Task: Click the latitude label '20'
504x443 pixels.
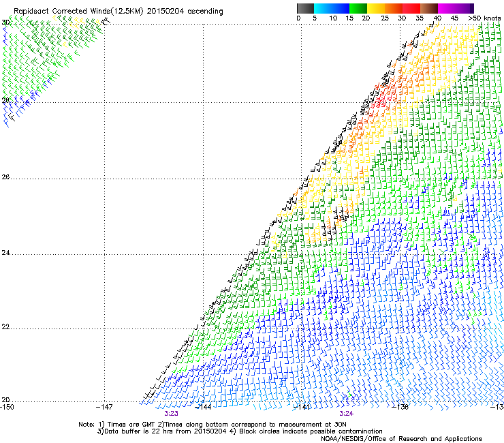Action: coord(5,400)
